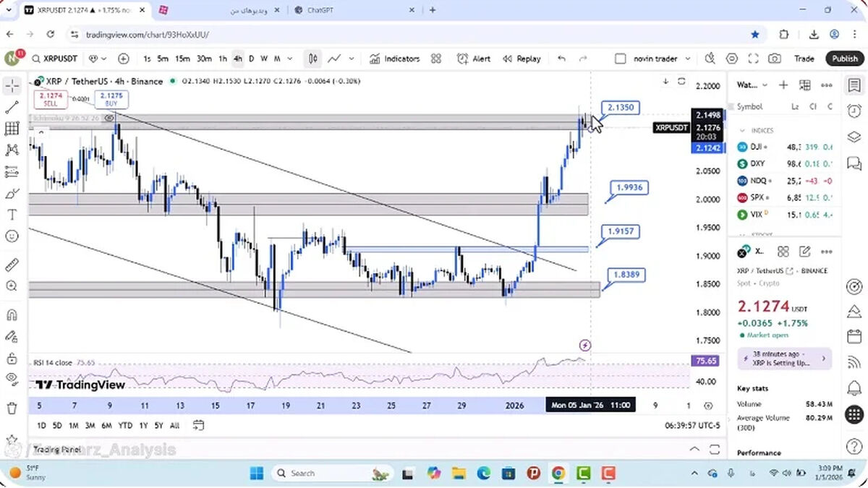The height and width of the screenshot is (488, 868).
Task: Hide all drawings with eye icon
Action: 12,379
